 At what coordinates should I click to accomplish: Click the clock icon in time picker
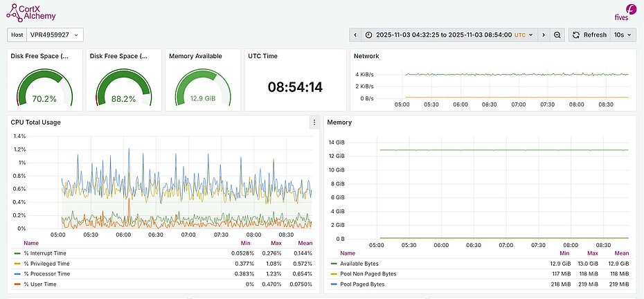pos(369,35)
